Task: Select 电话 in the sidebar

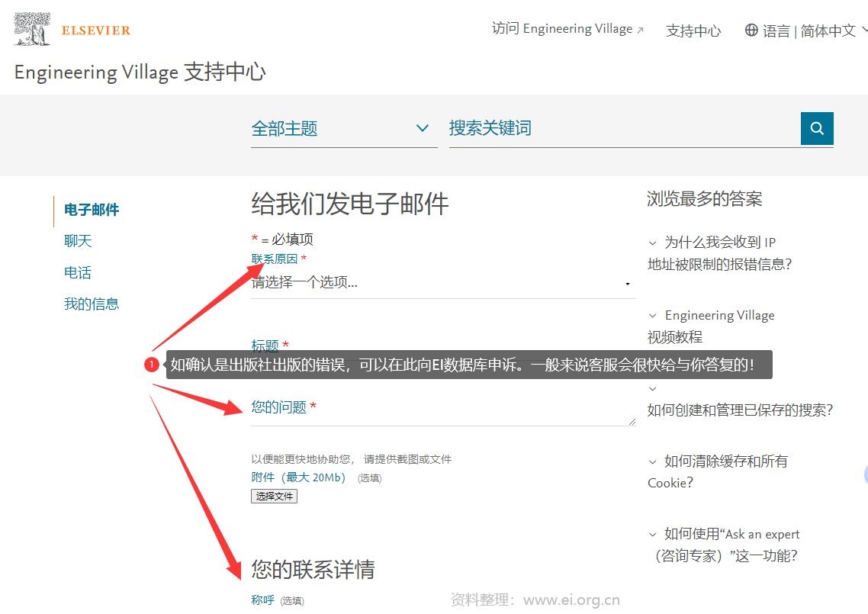Action: pos(77,272)
